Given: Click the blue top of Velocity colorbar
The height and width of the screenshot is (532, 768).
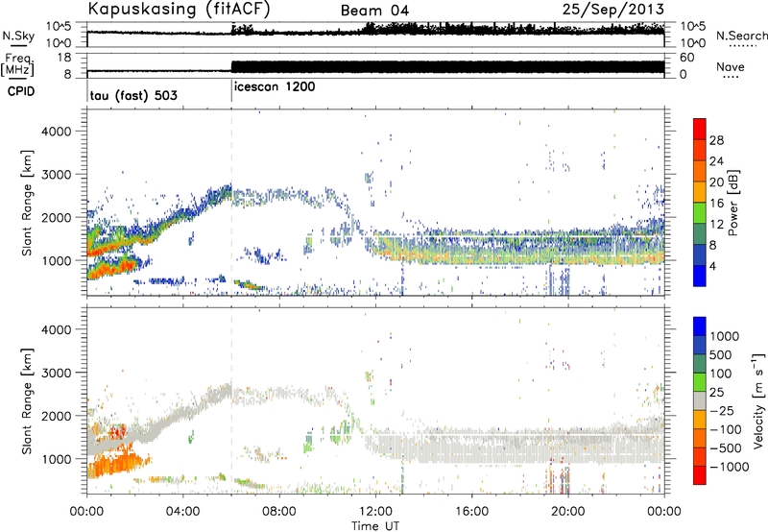Looking at the screenshot, I should pos(700,326).
